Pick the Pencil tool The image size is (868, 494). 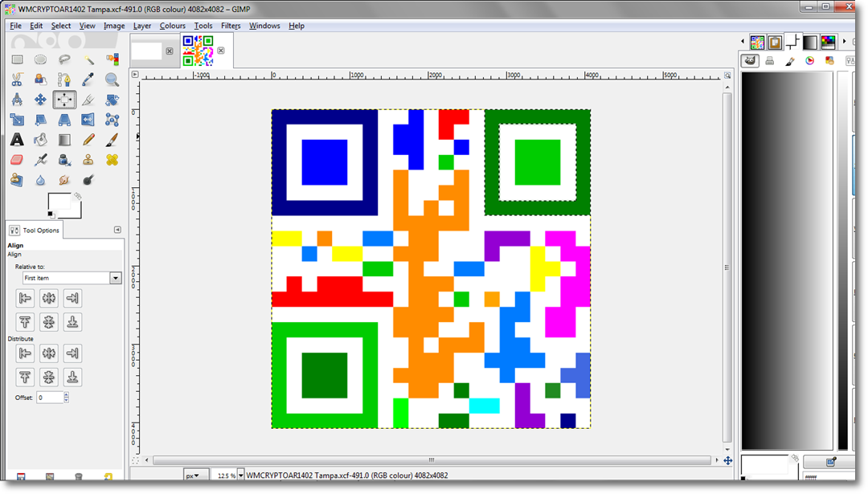coord(88,140)
